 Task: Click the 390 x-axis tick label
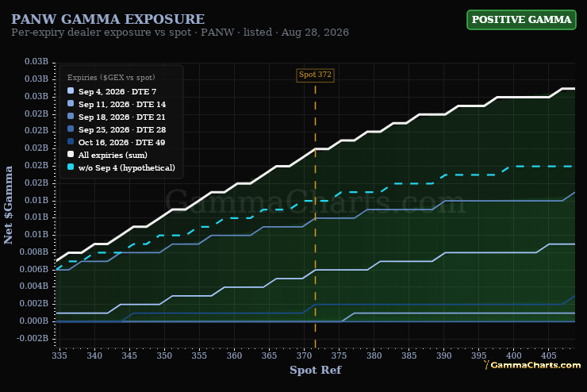coord(444,355)
